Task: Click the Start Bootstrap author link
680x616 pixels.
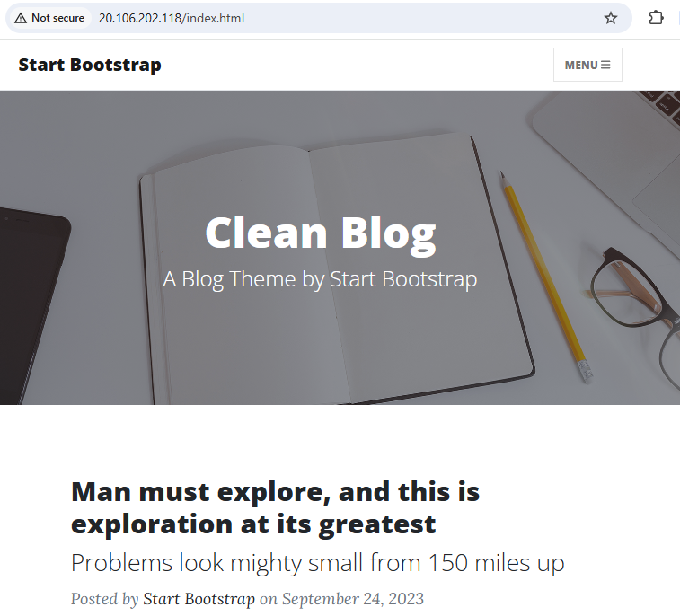Action: coord(199,599)
